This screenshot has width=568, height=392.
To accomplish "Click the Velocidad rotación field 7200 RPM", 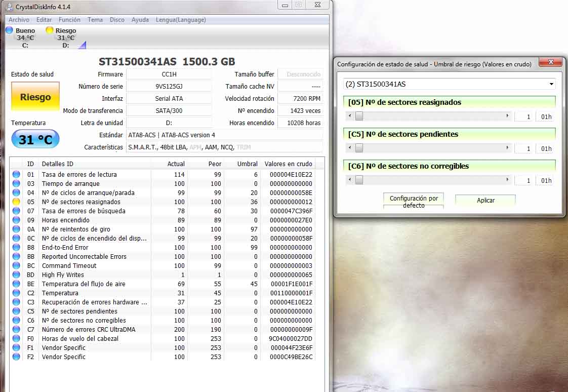I will point(300,99).
